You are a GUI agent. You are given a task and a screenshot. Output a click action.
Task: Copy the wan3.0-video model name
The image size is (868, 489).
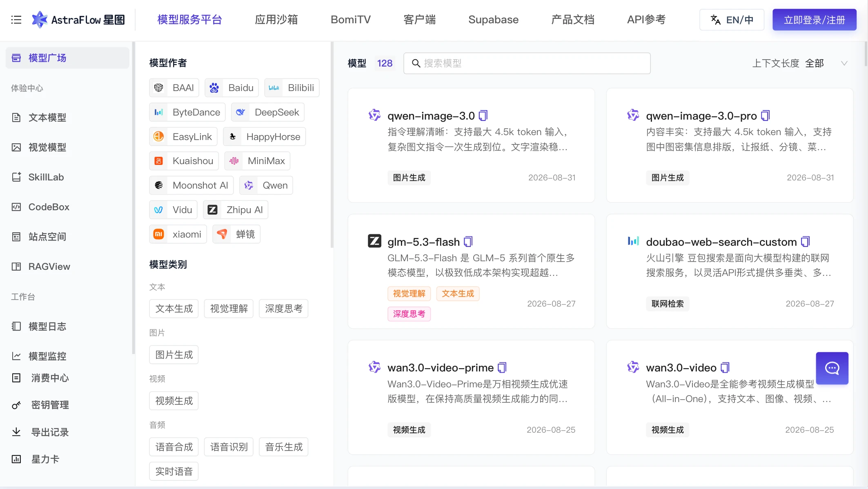[725, 368]
